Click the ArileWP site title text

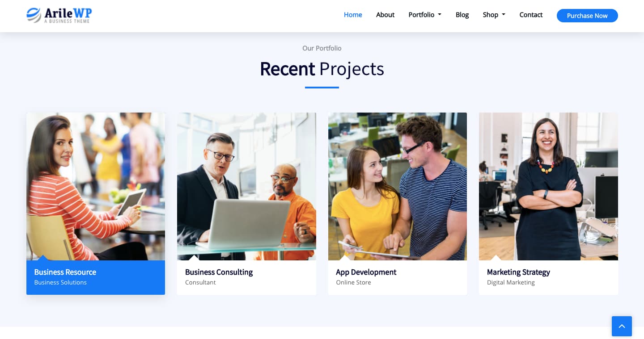[x=68, y=13]
